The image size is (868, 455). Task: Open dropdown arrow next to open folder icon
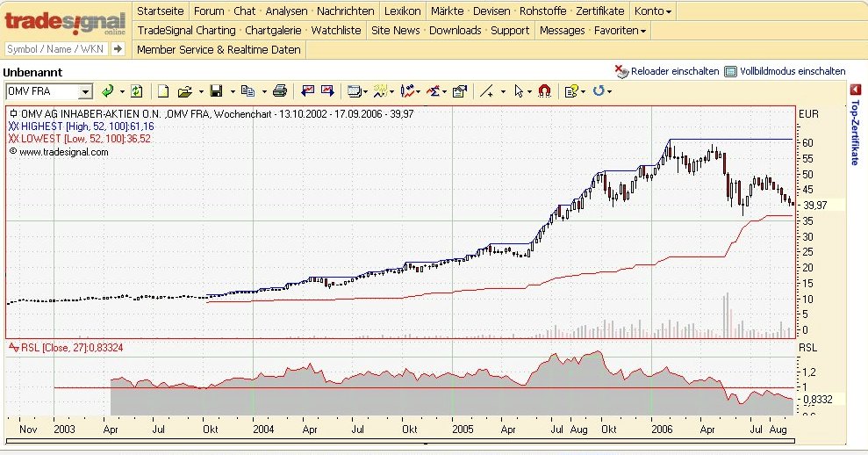[200, 91]
